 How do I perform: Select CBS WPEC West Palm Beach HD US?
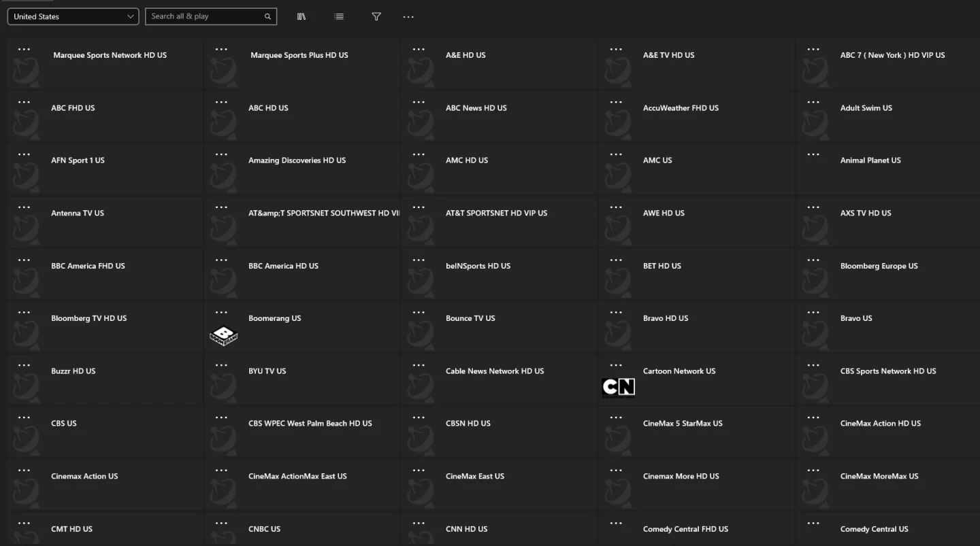point(310,424)
